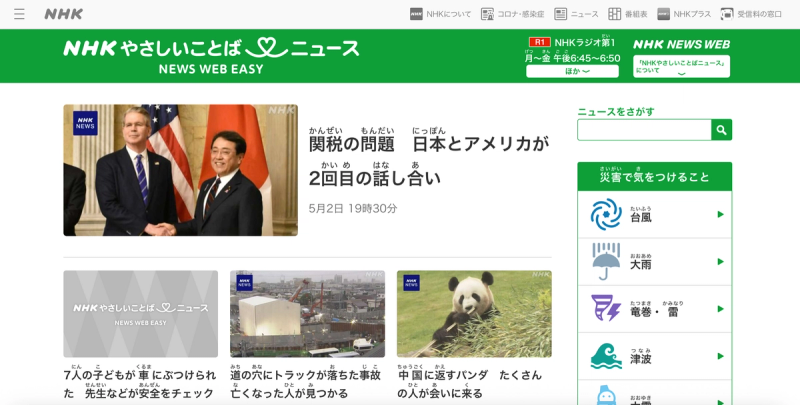Click 台風 label text
Image resolution: width=800 pixels, height=405 pixels.
coord(641,215)
